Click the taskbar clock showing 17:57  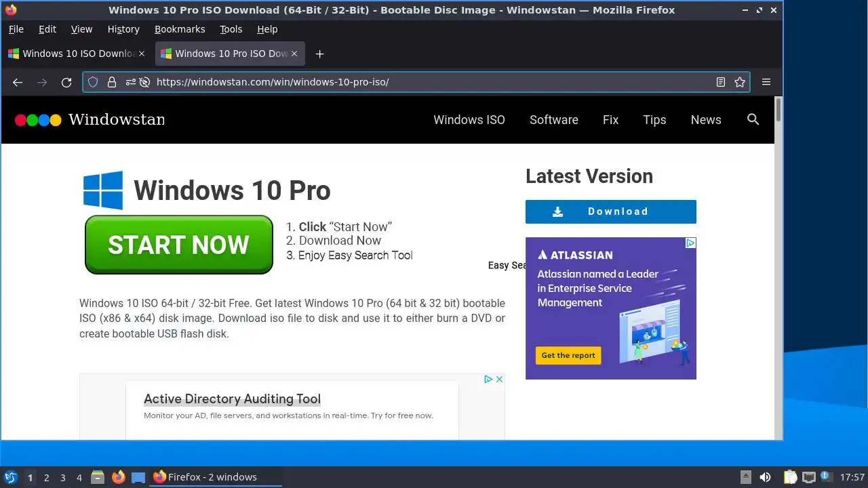(852, 477)
